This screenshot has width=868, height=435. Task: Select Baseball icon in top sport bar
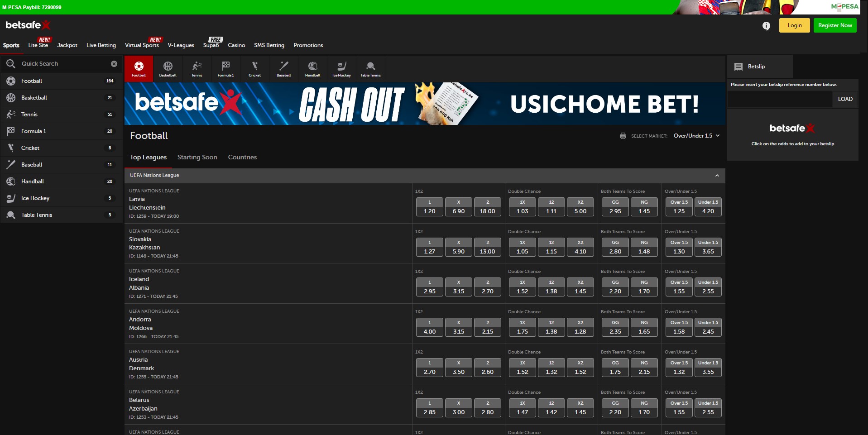click(x=283, y=69)
